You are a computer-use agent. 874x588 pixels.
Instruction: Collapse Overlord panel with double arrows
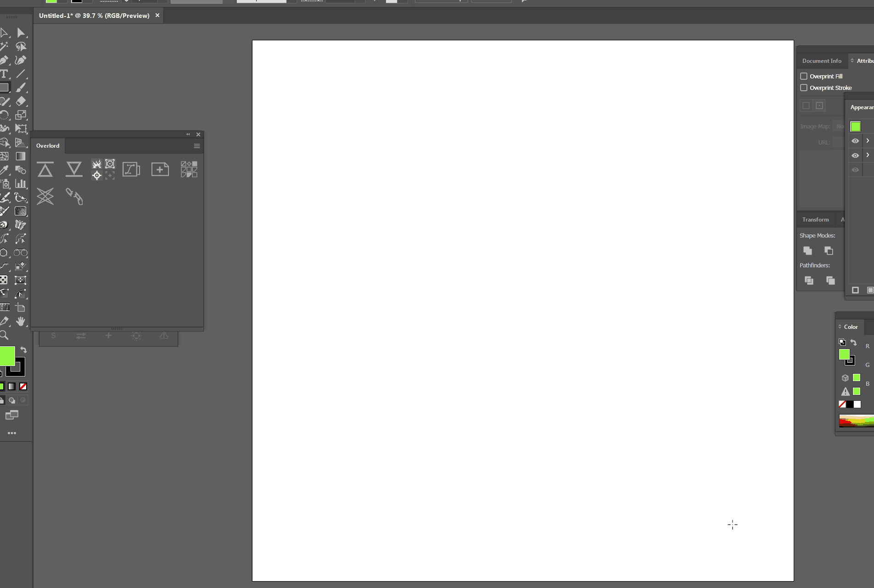pos(188,134)
